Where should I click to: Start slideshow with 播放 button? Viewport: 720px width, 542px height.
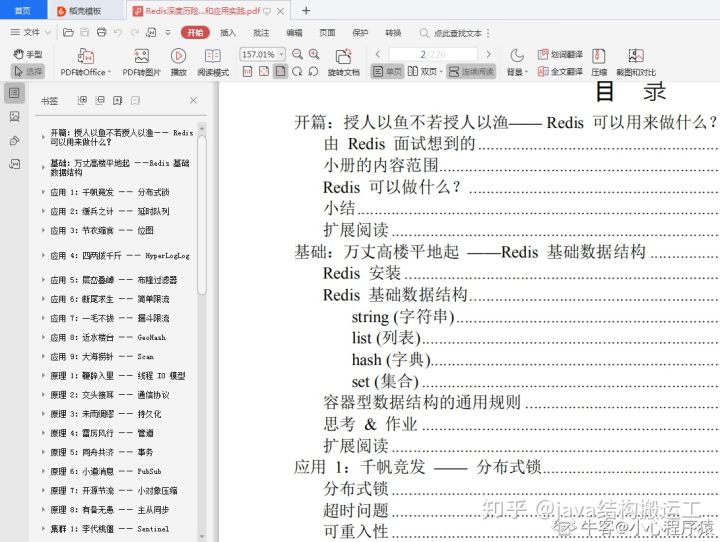(x=178, y=62)
